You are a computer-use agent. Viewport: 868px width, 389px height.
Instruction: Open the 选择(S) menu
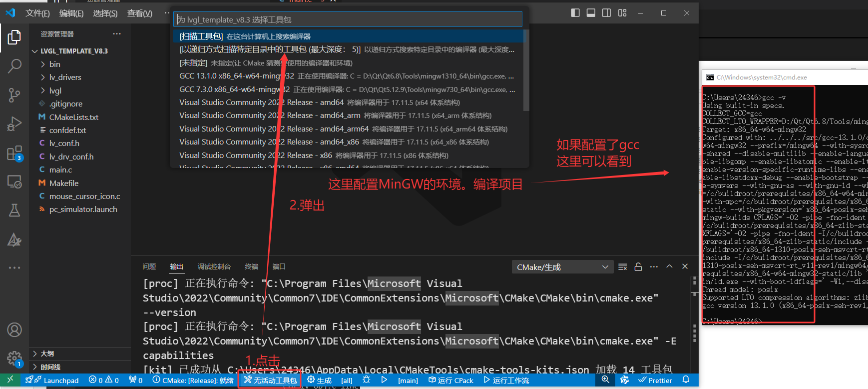(x=105, y=13)
